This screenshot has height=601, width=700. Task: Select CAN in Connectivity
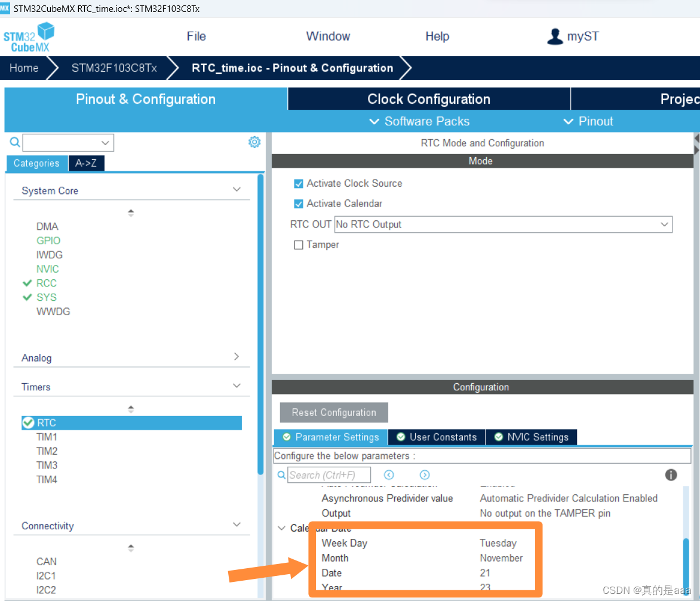tap(47, 561)
